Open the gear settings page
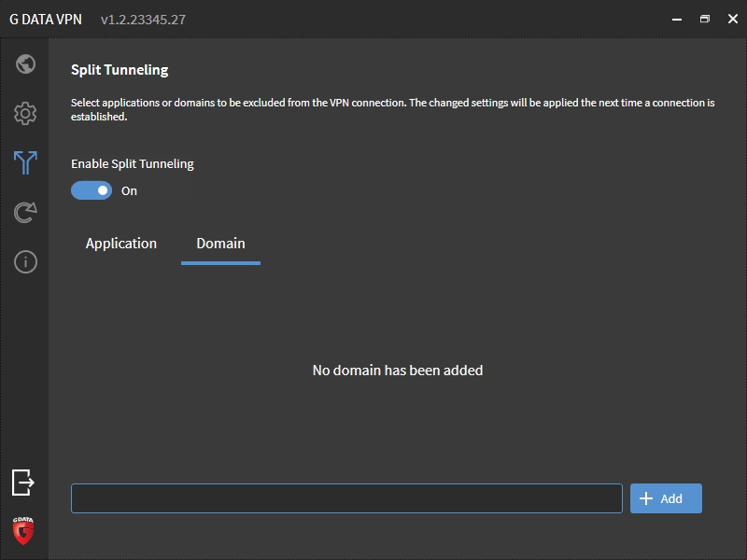Screen dimensions: 747x560 [x=25, y=113]
